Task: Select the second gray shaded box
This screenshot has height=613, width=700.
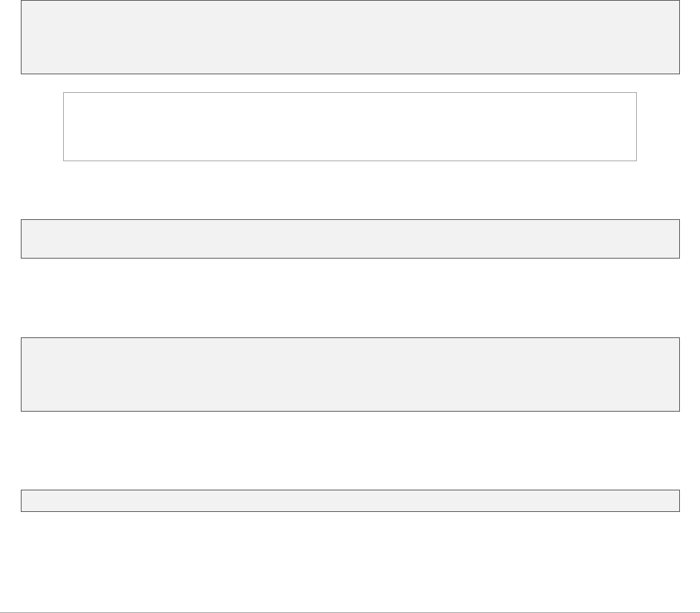Action: [350, 239]
